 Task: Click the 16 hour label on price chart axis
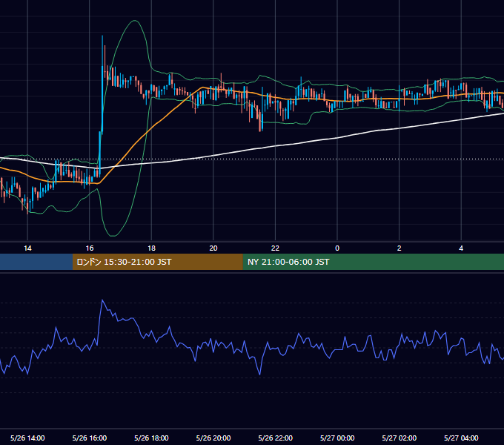pyautogui.click(x=90, y=248)
